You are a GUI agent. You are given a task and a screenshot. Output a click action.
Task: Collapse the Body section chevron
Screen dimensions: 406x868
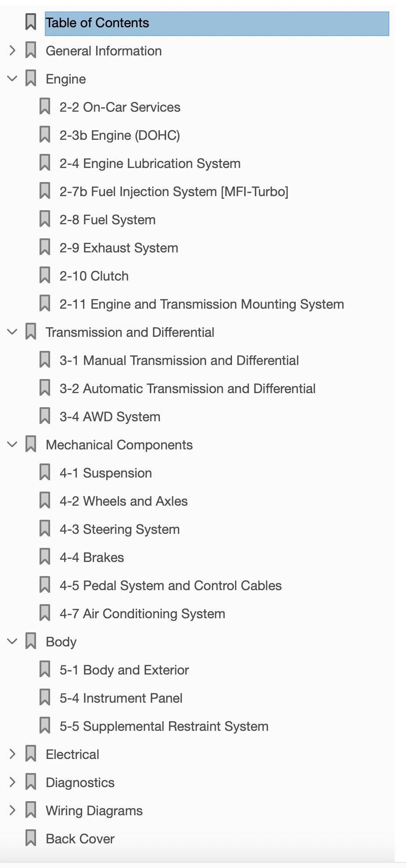tap(12, 642)
